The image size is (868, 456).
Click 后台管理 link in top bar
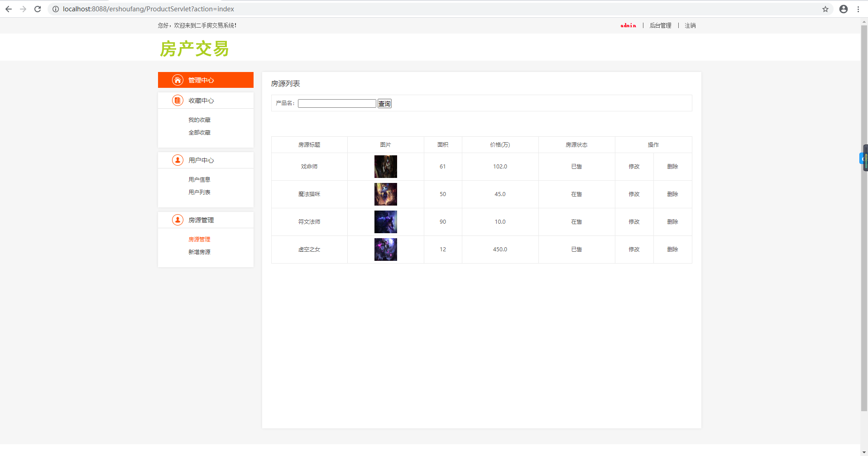pyautogui.click(x=660, y=26)
